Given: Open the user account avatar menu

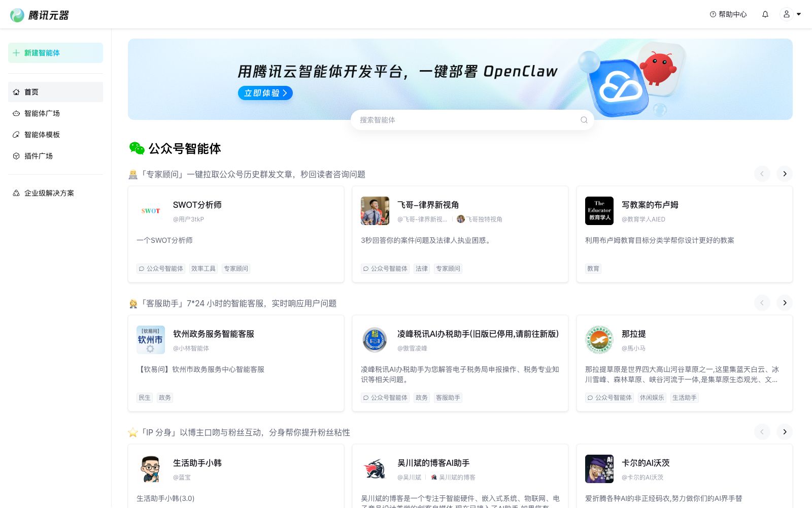Looking at the screenshot, I should coord(787,14).
